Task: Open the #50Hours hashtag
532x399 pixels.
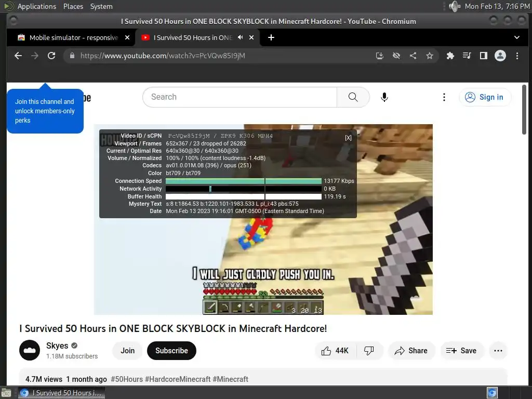Action: [x=127, y=379]
